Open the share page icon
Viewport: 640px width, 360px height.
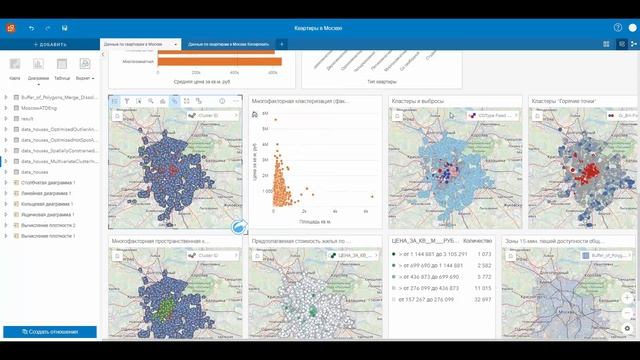633,44
